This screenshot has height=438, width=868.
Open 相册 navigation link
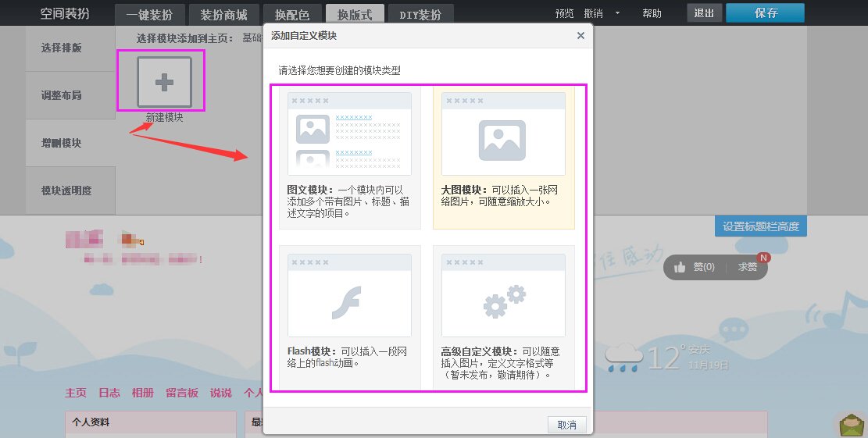[x=143, y=393]
